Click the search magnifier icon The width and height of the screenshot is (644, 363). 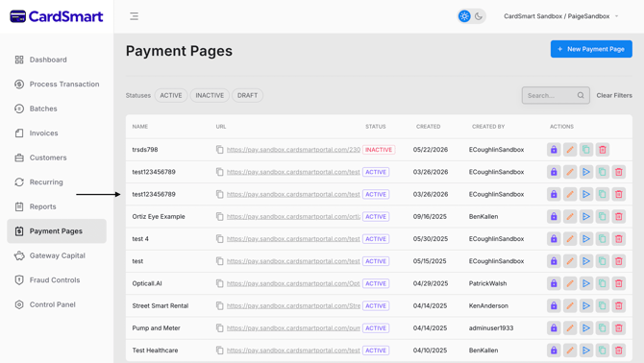pos(581,95)
